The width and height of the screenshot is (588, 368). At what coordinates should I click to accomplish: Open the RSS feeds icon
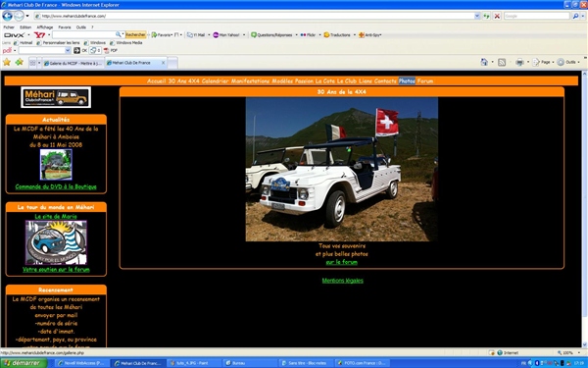[502, 63]
